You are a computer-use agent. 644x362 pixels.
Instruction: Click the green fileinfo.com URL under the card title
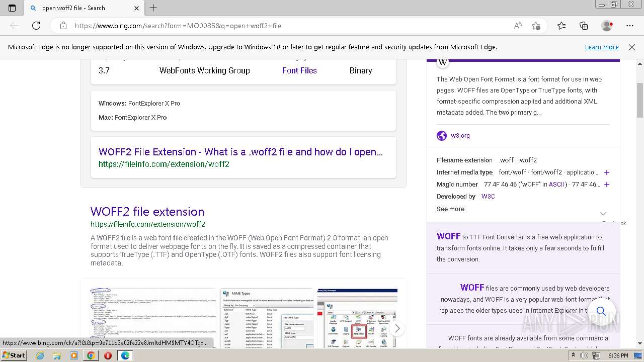tap(164, 164)
